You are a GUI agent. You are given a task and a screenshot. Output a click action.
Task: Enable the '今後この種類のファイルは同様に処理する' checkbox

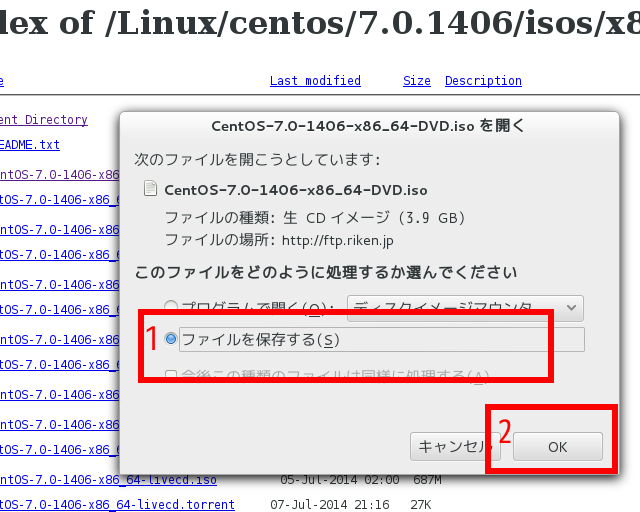(x=171, y=376)
